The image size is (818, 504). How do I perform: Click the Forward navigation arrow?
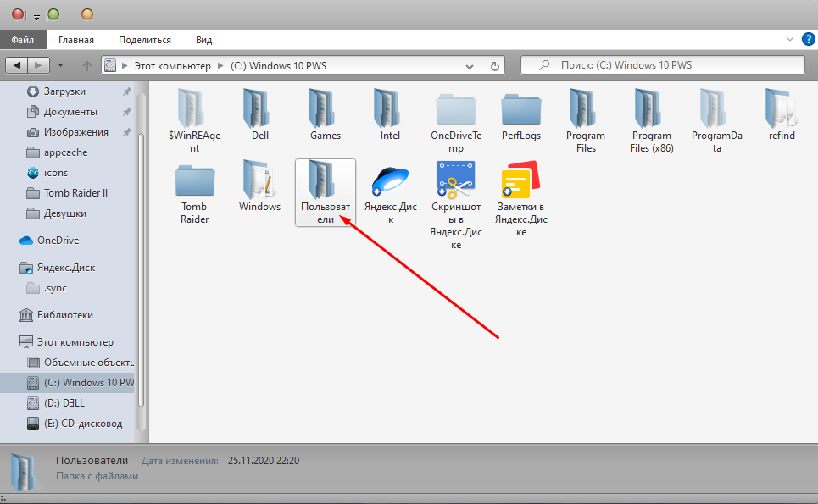click(39, 65)
